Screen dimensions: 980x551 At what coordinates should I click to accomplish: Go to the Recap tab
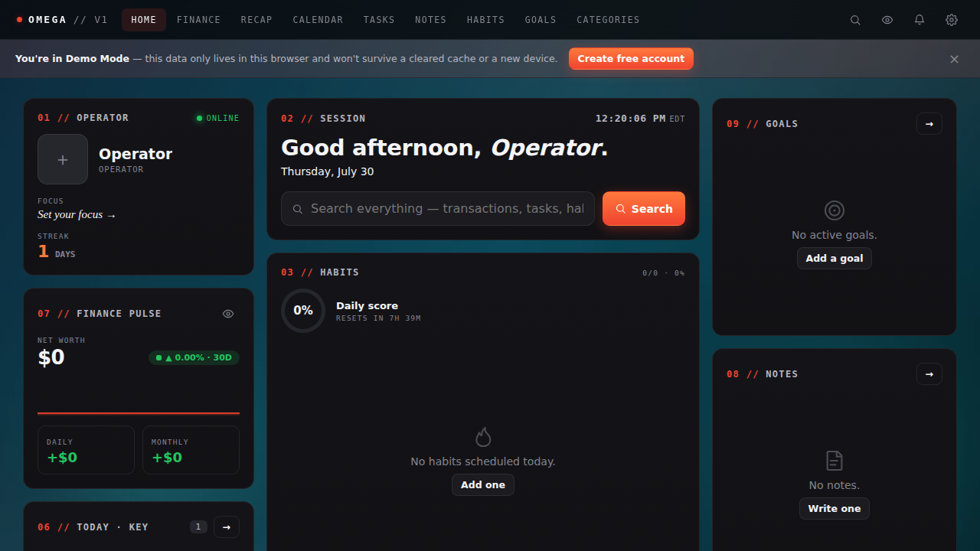coord(256,20)
